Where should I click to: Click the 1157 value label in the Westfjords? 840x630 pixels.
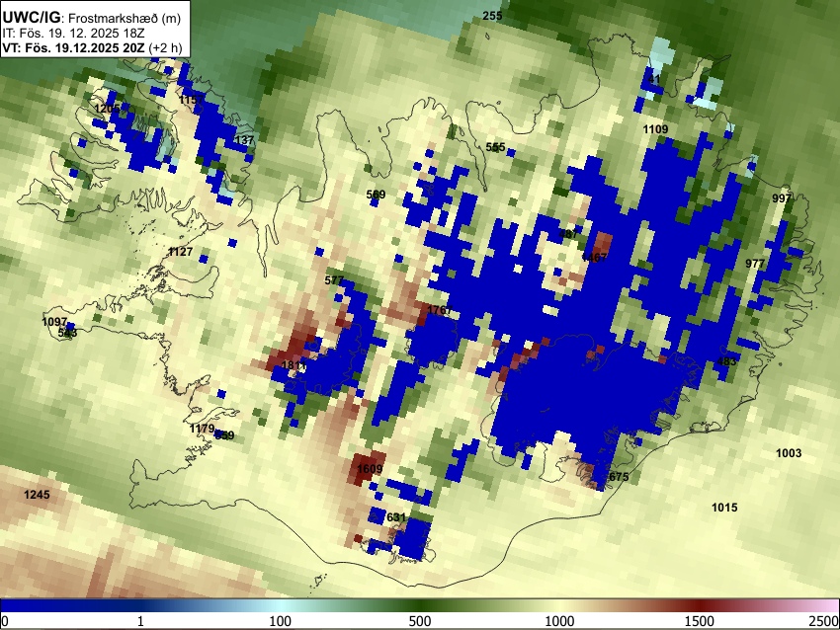[x=192, y=100]
